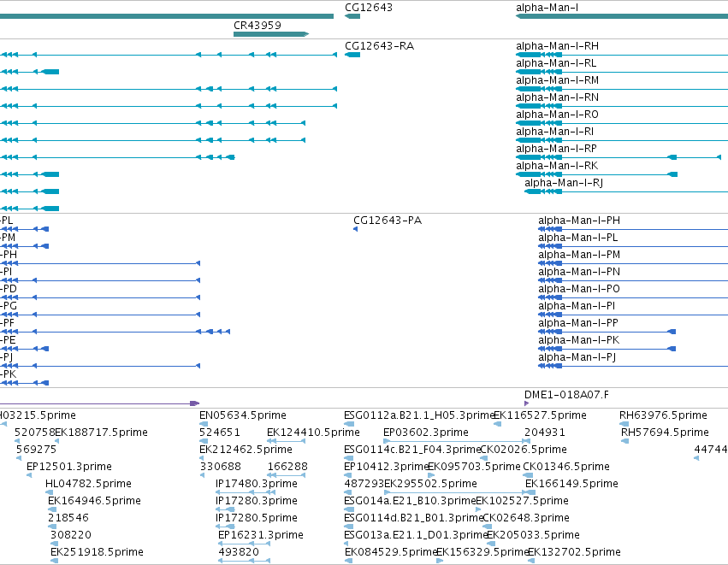This screenshot has height=565, width=728.
Task: Select the alpha-Man-I-RN transcript label
Action: 557,97
